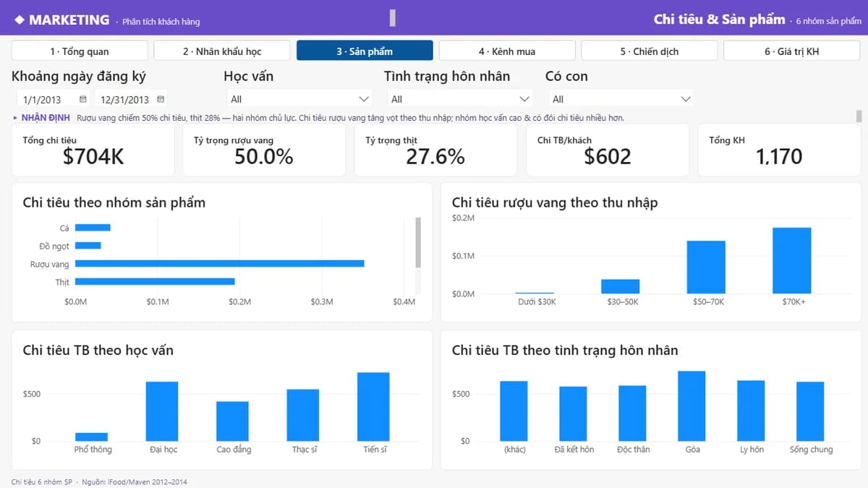Image resolution: width=868 pixels, height=488 pixels.
Task: Collapse the NHẬN ĐỊNH triangle marker
Action: tap(16, 117)
